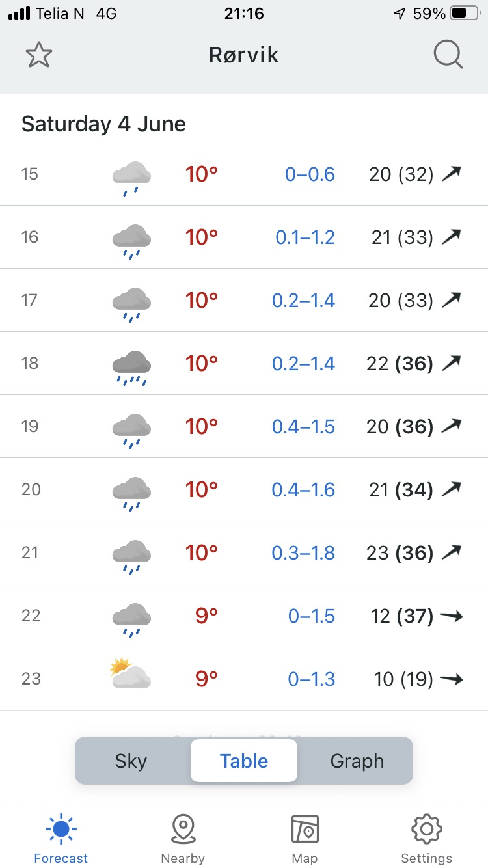Switch to Graph view

click(x=357, y=761)
